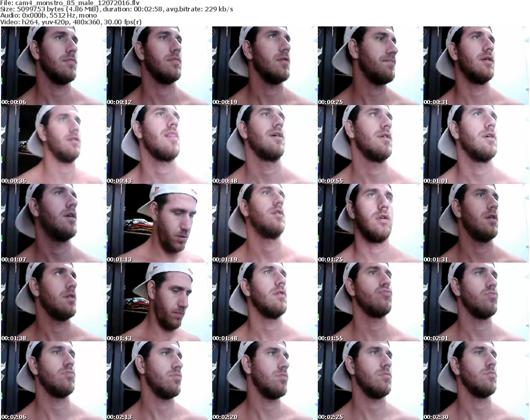This screenshot has height=420, width=530.
Task: Click the thumbnail marked 00:00:55
Action: pos(370,144)
